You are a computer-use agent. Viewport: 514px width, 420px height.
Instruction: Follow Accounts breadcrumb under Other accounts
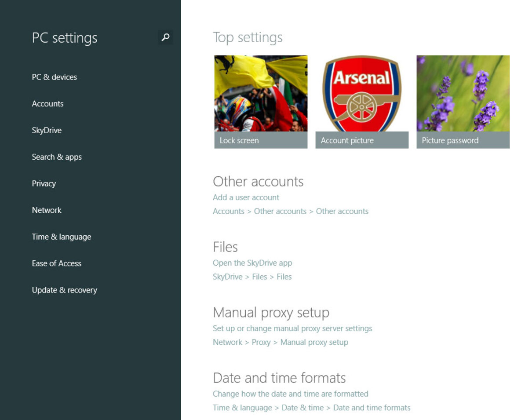[229, 211]
